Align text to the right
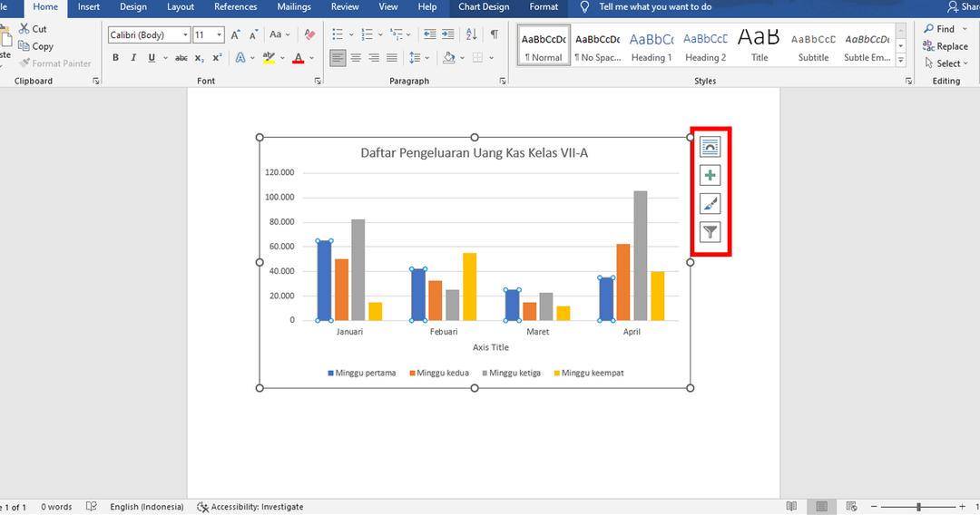This screenshot has height=515, width=980. [374, 58]
